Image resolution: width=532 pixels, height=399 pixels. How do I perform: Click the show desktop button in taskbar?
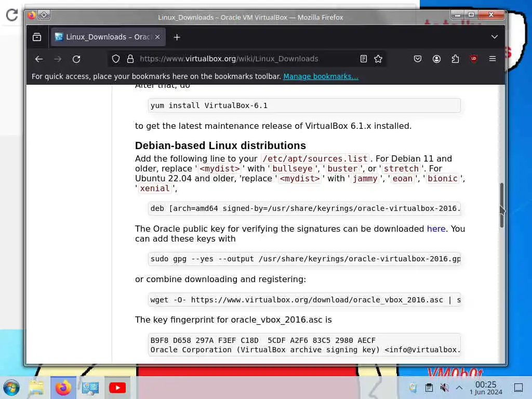[x=518, y=388]
